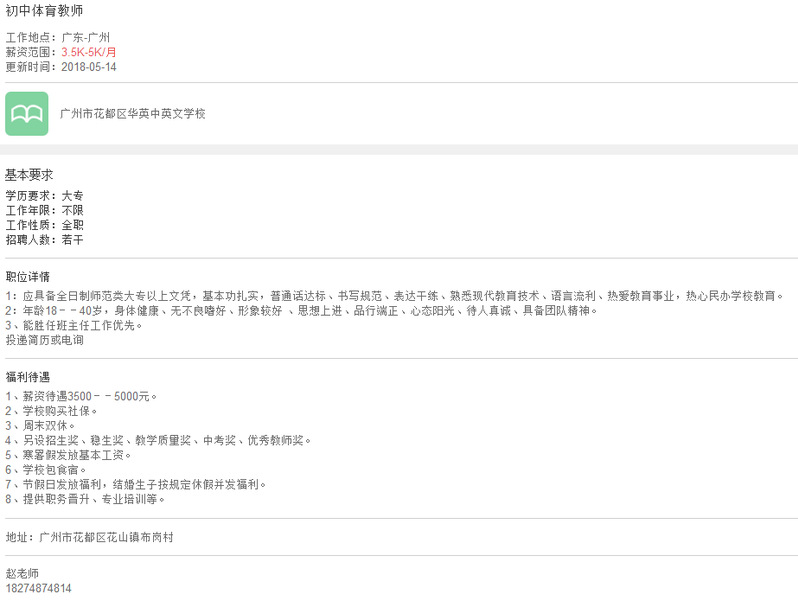Image resolution: width=798 pixels, height=607 pixels.
Task: Click benefit line 薪资待遇3500－－5000元
Action: tap(81, 396)
